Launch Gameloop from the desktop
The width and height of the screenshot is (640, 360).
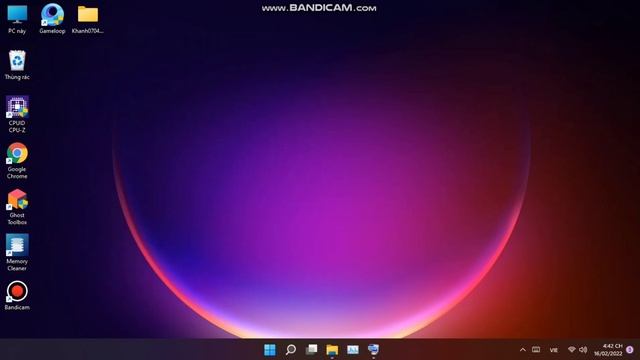pos(52,19)
